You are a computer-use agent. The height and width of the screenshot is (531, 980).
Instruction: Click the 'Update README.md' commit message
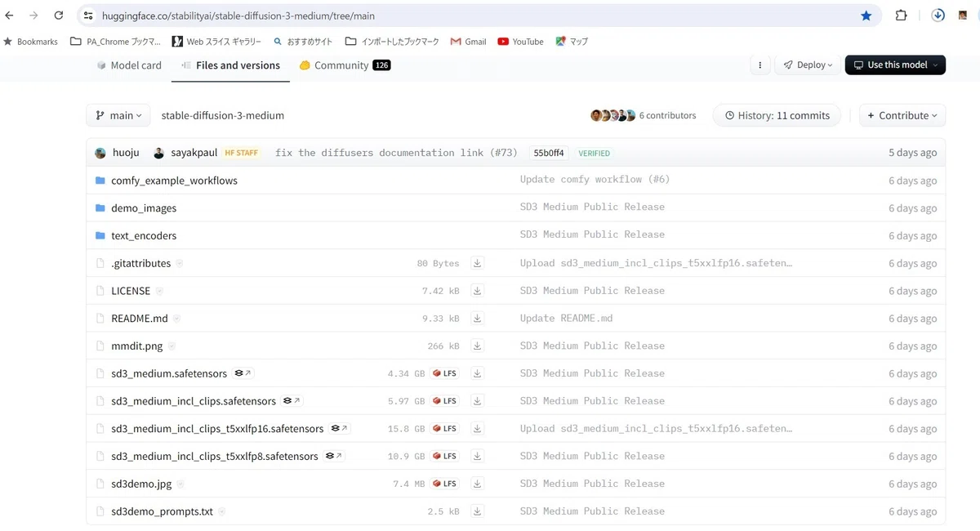566,319
